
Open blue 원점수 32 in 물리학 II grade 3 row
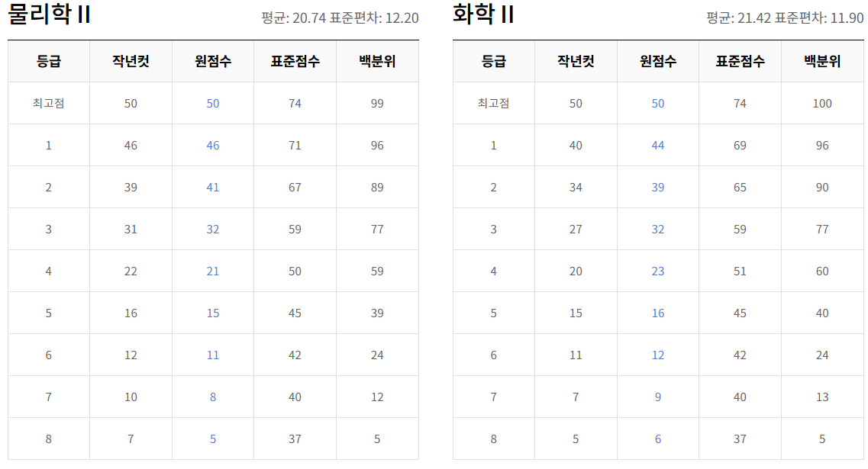[x=213, y=230]
